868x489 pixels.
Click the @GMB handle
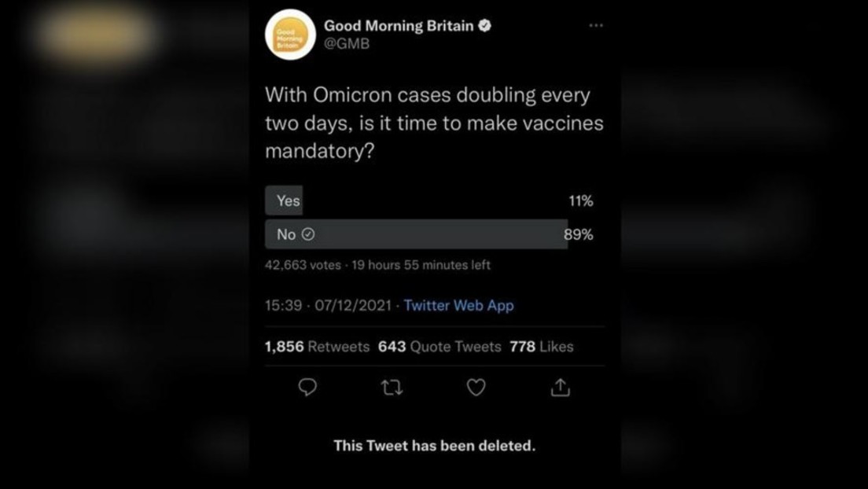(x=346, y=44)
